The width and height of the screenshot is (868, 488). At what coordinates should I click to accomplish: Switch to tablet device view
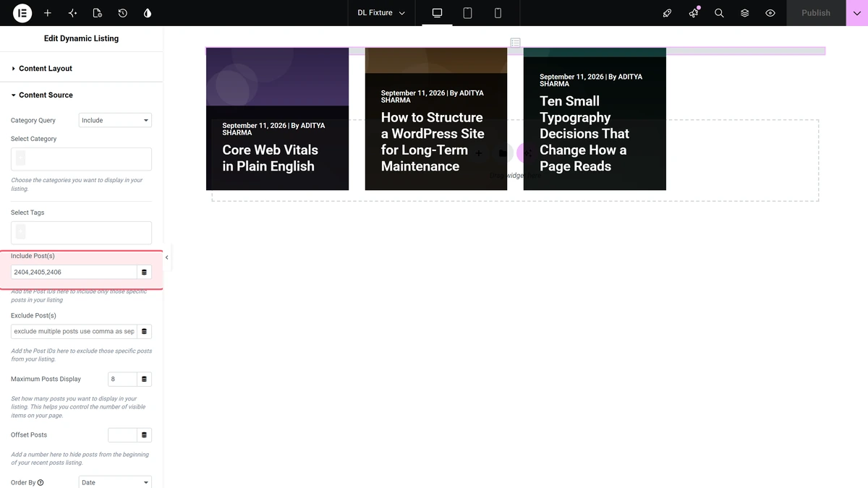pyautogui.click(x=467, y=13)
